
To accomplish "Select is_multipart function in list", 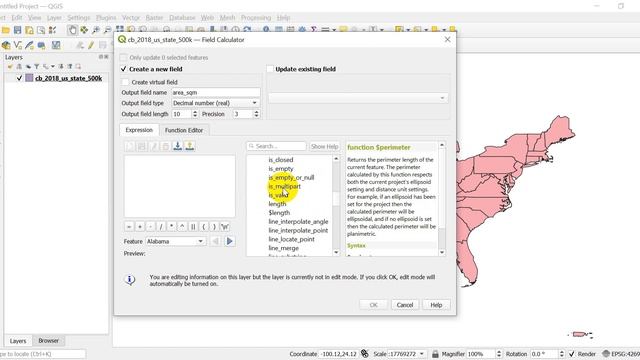I will 284,187.
